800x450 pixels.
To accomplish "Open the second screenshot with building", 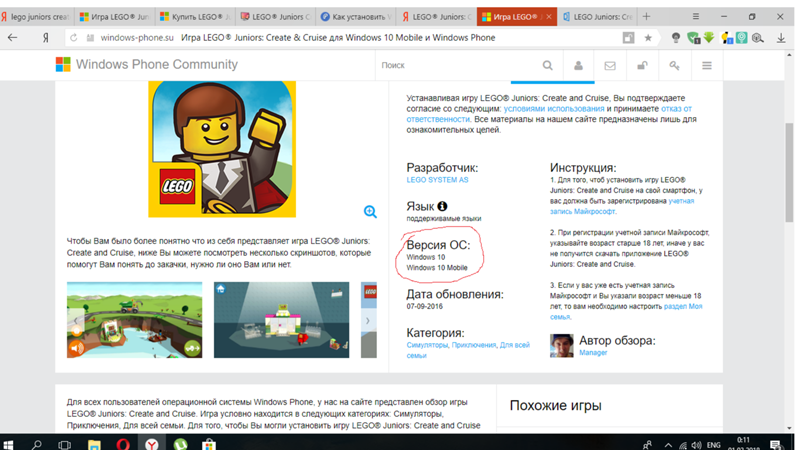I will tap(281, 320).
